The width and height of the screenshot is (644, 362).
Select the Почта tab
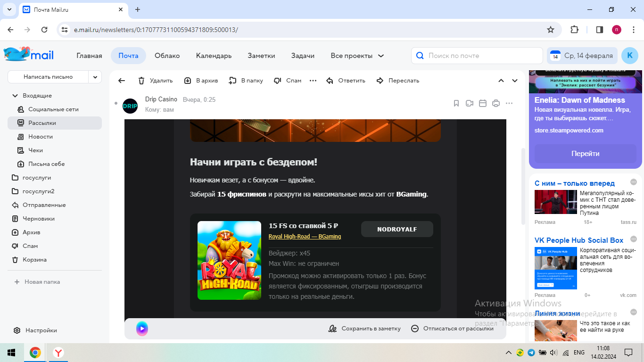coord(128,56)
